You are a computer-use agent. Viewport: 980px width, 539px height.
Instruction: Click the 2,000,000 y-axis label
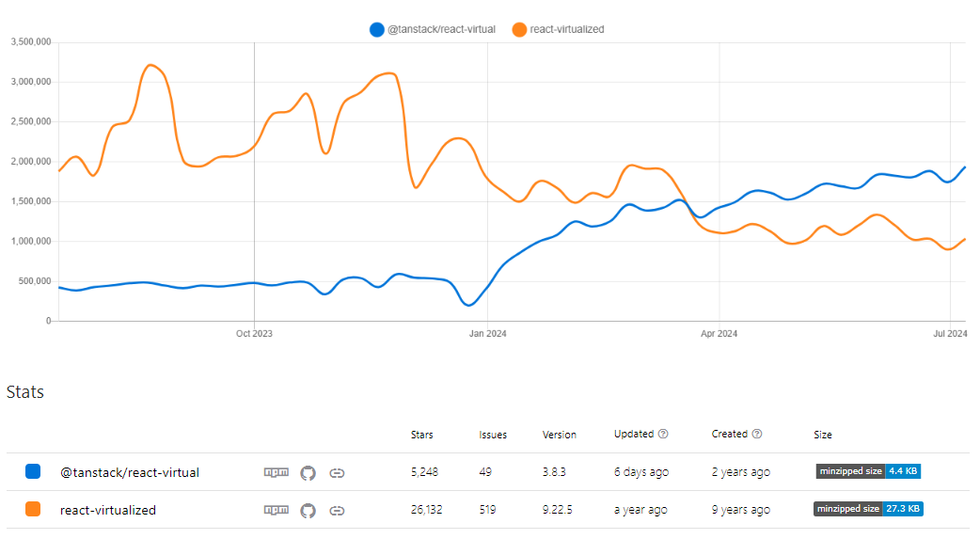pos(31,162)
